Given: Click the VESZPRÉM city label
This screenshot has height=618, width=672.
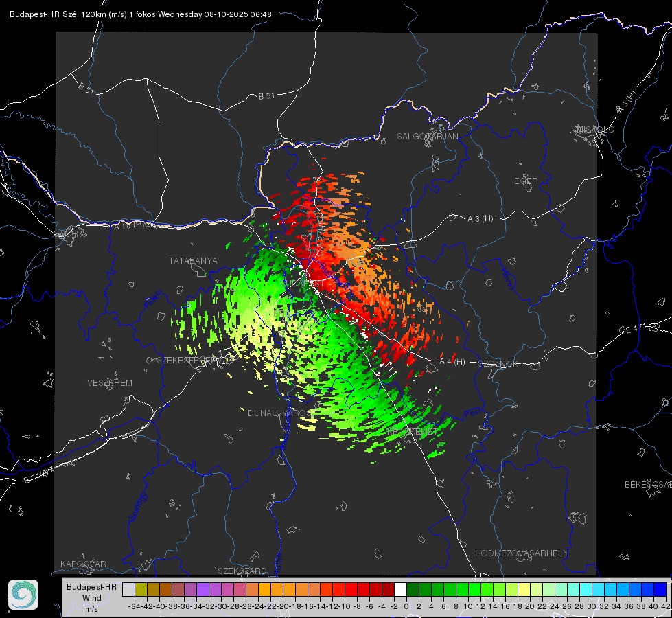Looking at the screenshot, I should (110, 383).
